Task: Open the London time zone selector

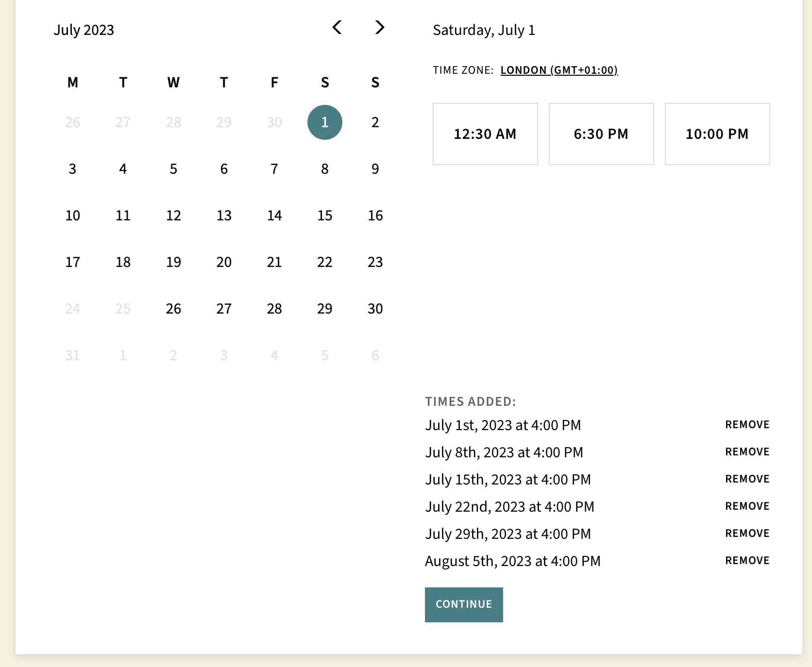Action: (558, 70)
